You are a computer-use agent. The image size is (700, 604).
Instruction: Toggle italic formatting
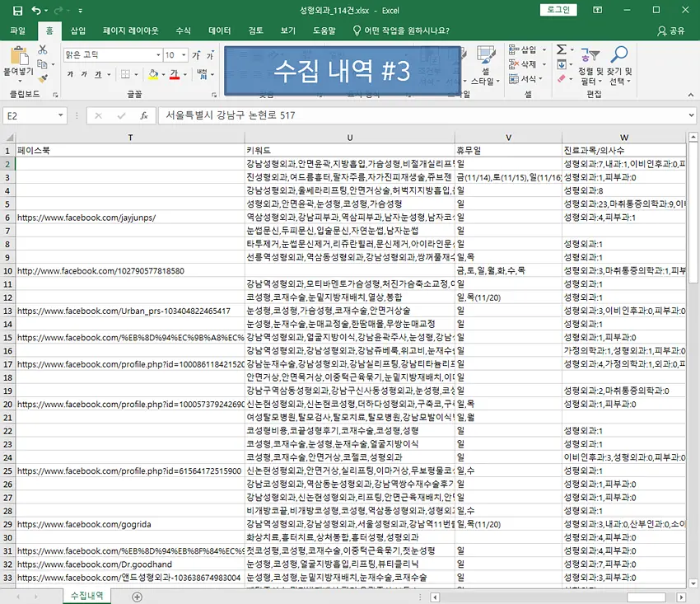click(x=84, y=73)
